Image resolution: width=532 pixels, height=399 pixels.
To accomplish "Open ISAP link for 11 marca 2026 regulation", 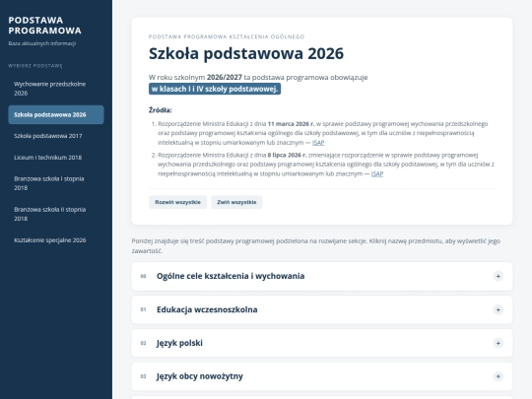I will (x=318, y=143).
